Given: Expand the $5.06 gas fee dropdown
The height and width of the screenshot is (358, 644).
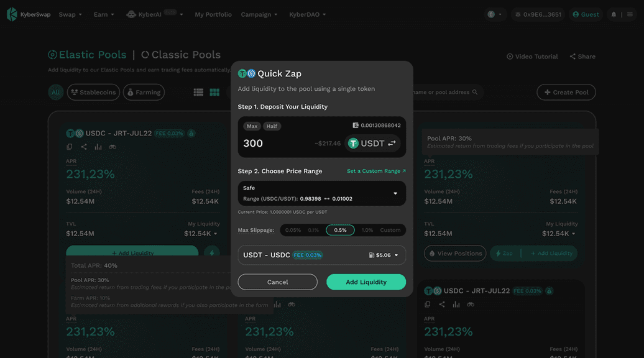Looking at the screenshot, I should tap(383, 255).
